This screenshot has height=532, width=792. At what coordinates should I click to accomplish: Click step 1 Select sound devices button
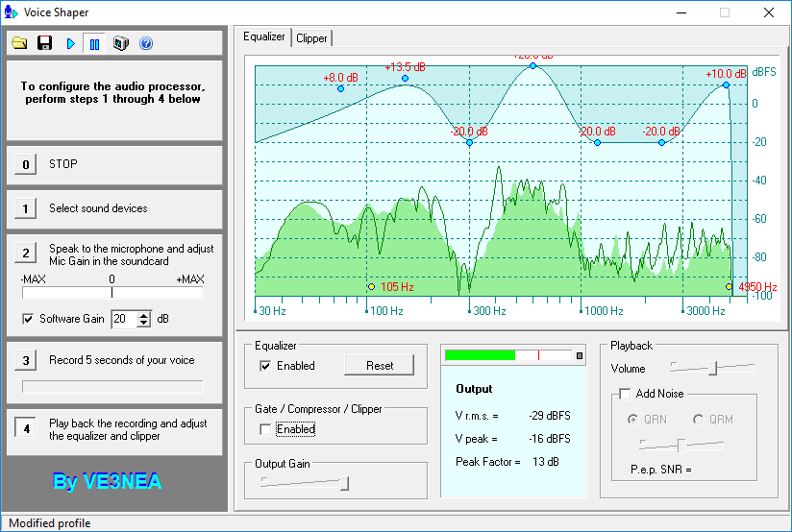(x=25, y=208)
